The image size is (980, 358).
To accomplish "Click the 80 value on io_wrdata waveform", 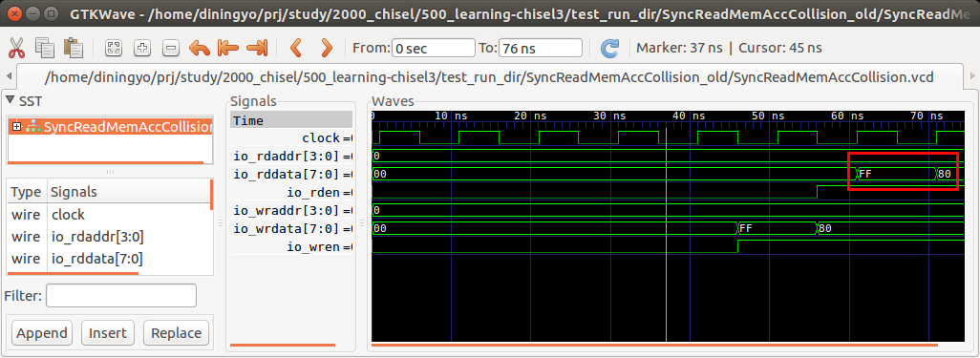I will coord(825,229).
